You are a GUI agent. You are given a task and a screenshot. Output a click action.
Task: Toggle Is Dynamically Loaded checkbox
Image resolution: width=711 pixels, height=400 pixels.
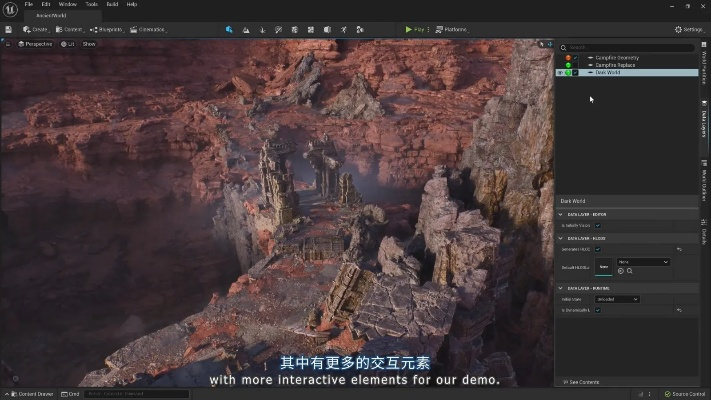[598, 310]
